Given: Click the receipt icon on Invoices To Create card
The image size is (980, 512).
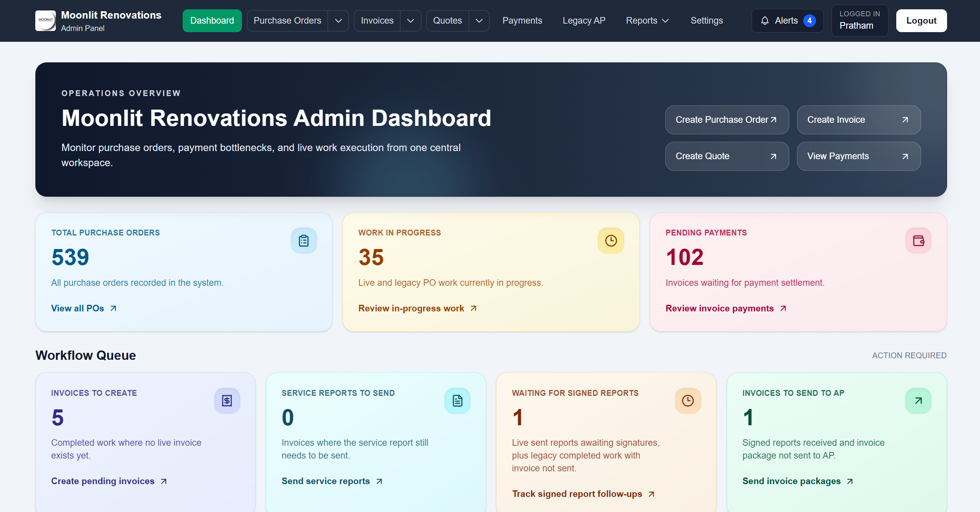Looking at the screenshot, I should coord(227,400).
